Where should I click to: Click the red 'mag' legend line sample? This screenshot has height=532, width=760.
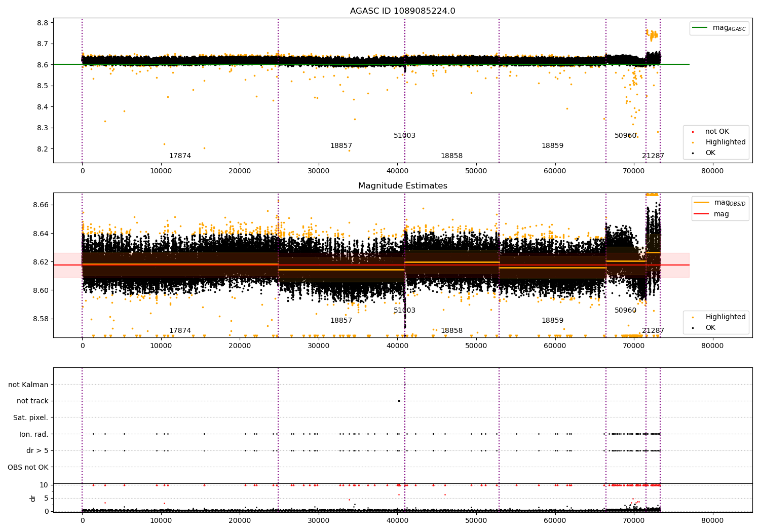pyautogui.click(x=702, y=214)
